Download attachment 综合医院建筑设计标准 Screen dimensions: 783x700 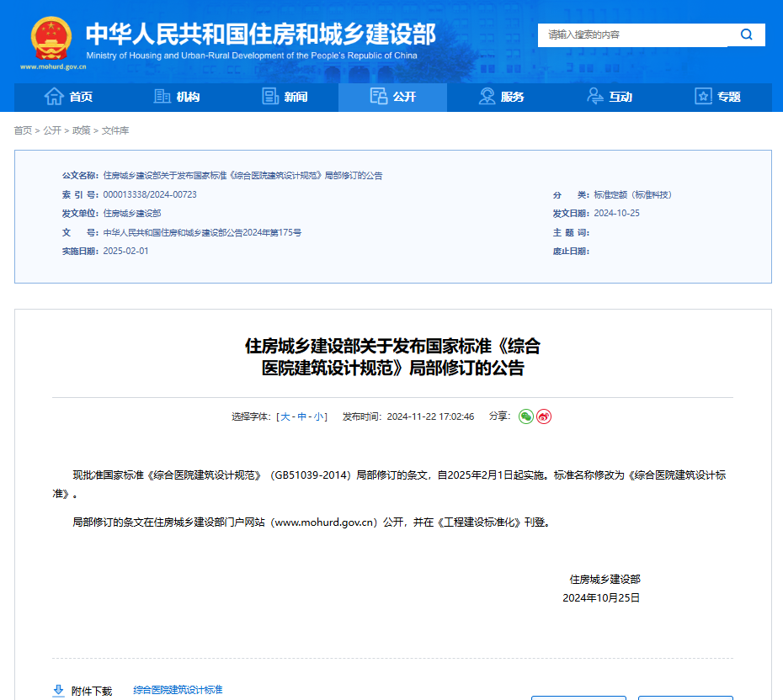pos(178,690)
